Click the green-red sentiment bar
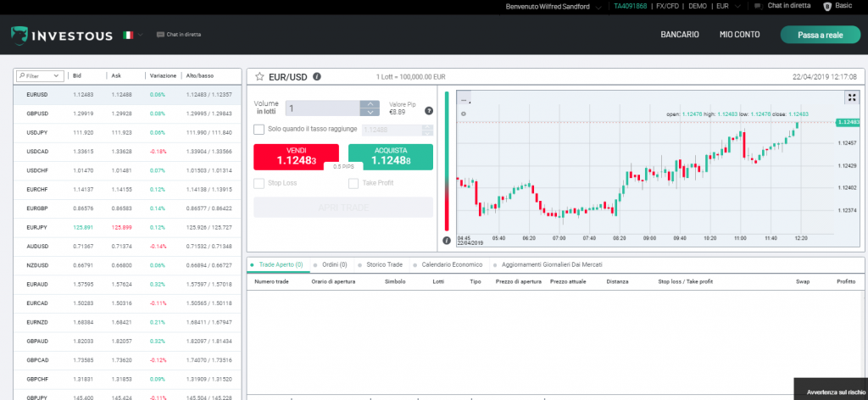 [x=447, y=161]
